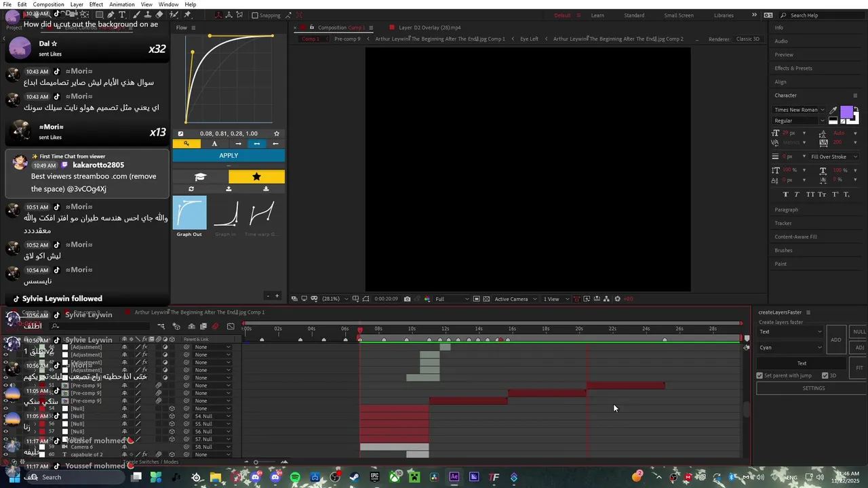Click the Flow bezier values text field
The height and width of the screenshot is (488, 868).
pyautogui.click(x=229, y=134)
